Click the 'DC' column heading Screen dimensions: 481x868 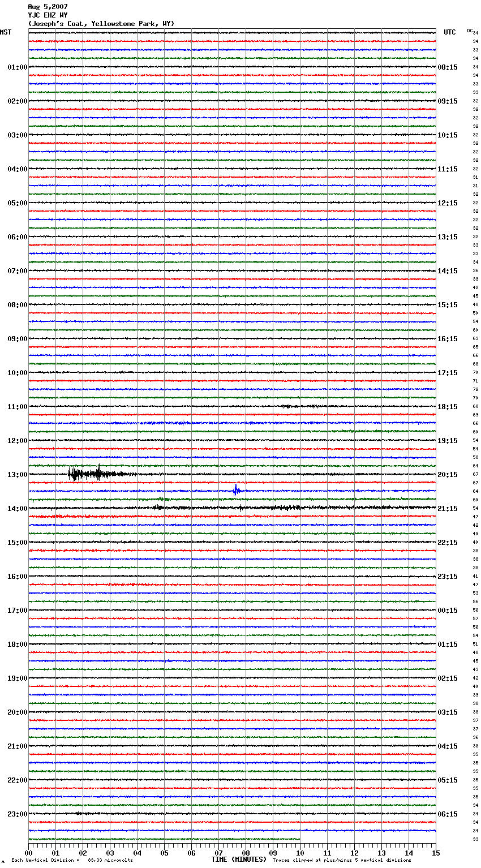[x=470, y=31]
